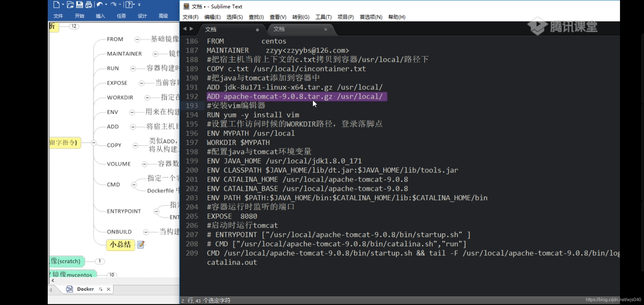644x305 pixels.
Task: Click the New document icon in mind map toolbar
Action: pos(56,5)
